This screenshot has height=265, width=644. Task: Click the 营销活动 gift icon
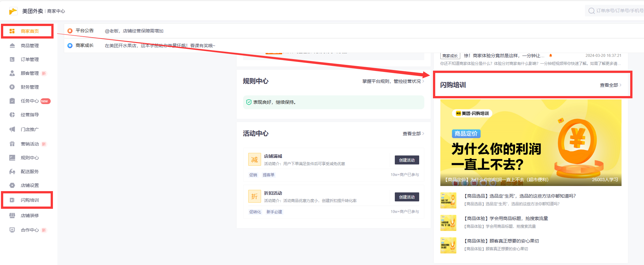(12, 144)
